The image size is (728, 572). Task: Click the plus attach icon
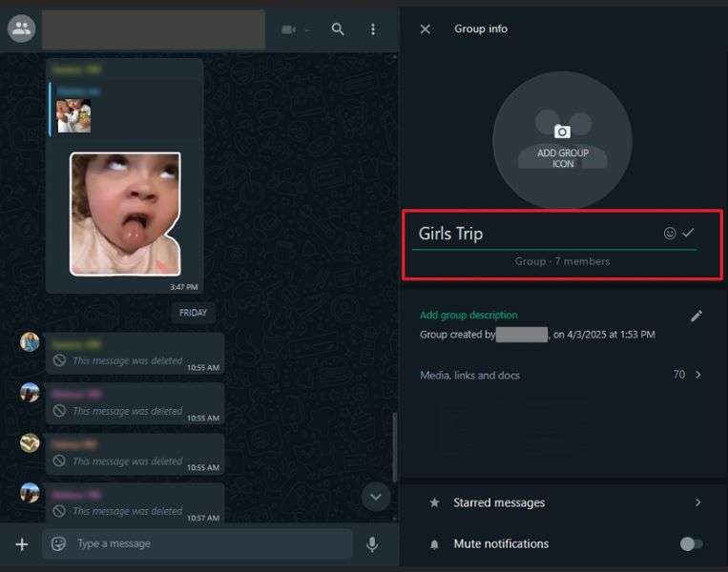22,544
